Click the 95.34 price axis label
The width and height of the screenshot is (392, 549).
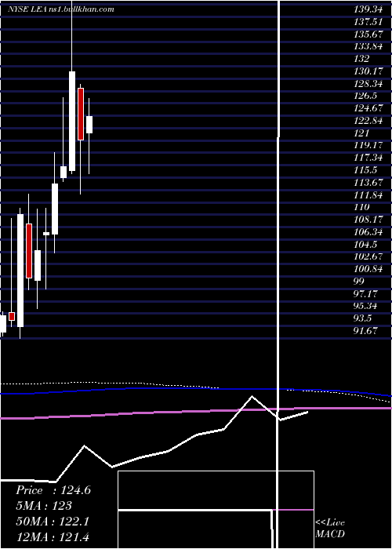pos(365,306)
